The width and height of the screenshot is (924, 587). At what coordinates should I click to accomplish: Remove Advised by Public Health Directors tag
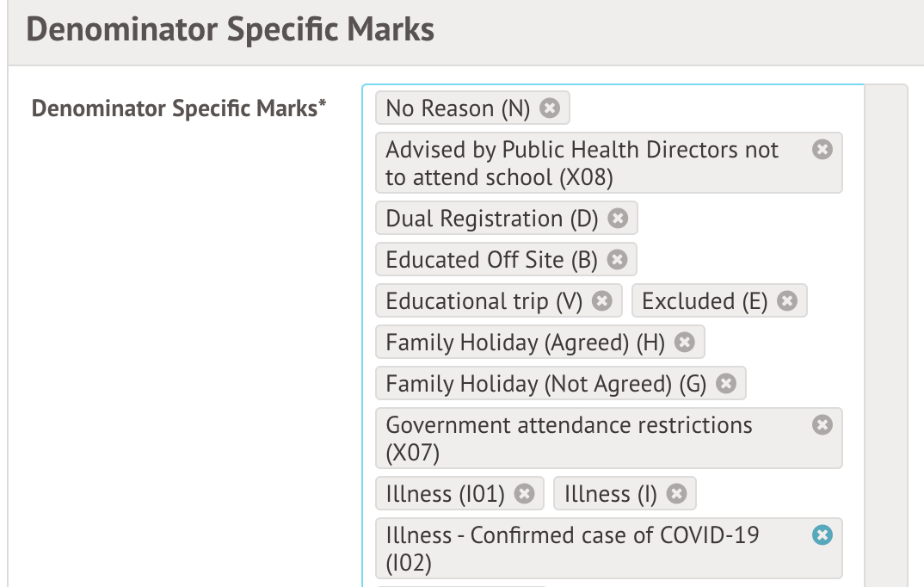tap(822, 150)
